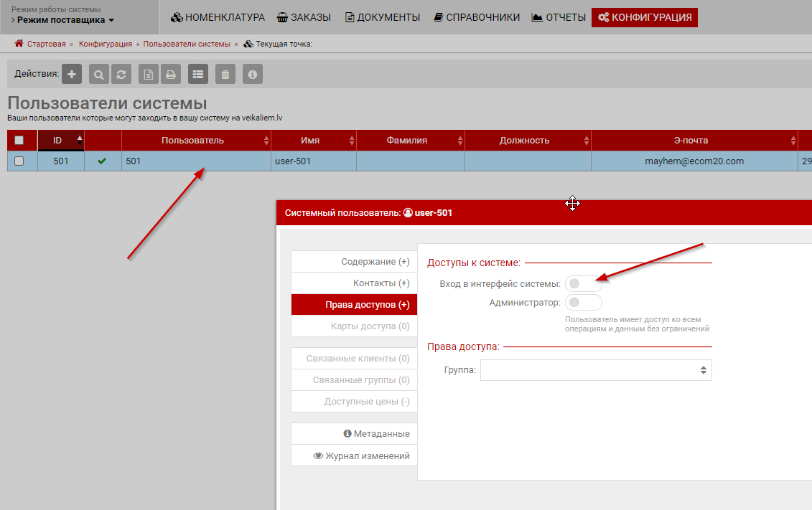Check the checkbox for user row 501
The height and width of the screenshot is (510, 812).
point(19,161)
